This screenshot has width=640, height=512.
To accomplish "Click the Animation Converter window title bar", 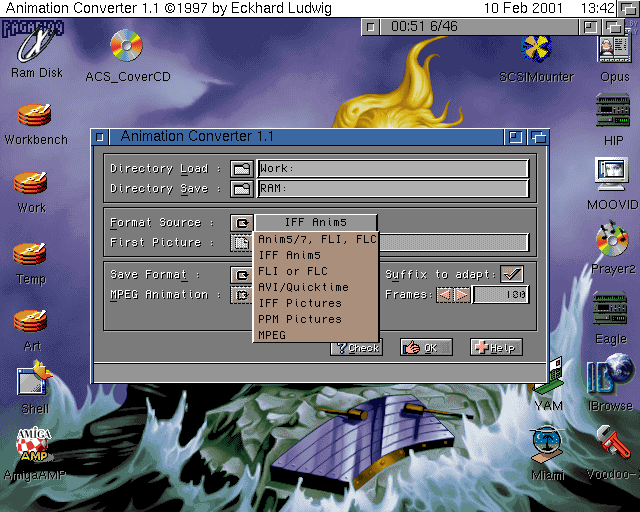I will (x=306, y=137).
